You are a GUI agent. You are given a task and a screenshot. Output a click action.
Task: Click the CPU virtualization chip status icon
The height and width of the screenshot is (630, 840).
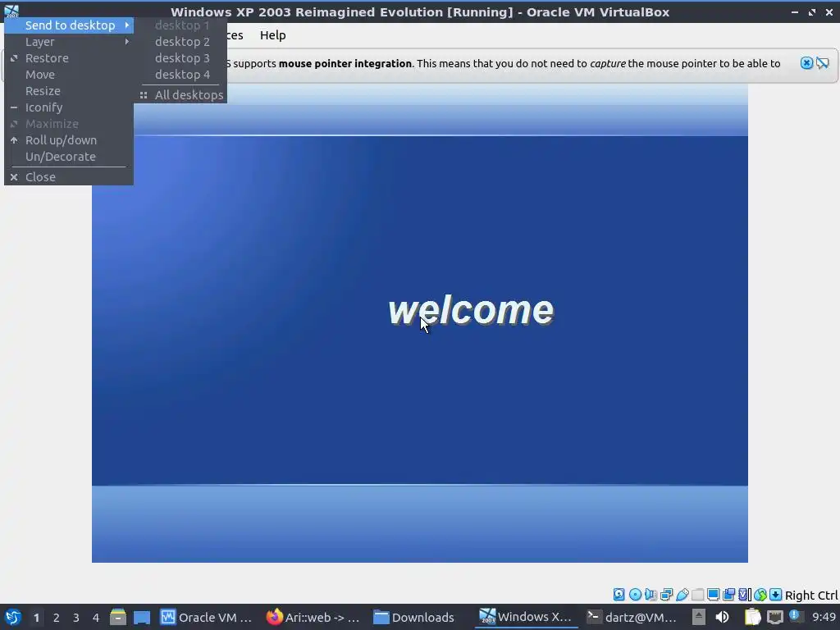[745, 594]
